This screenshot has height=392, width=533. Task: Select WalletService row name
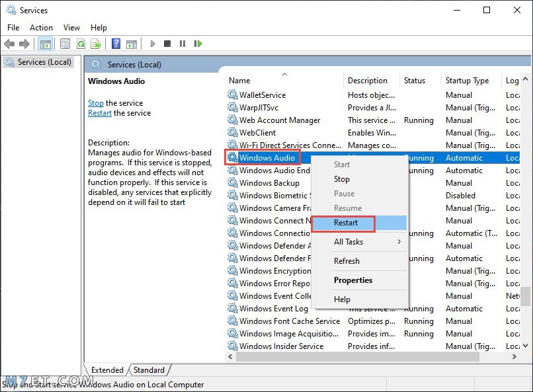(x=263, y=95)
